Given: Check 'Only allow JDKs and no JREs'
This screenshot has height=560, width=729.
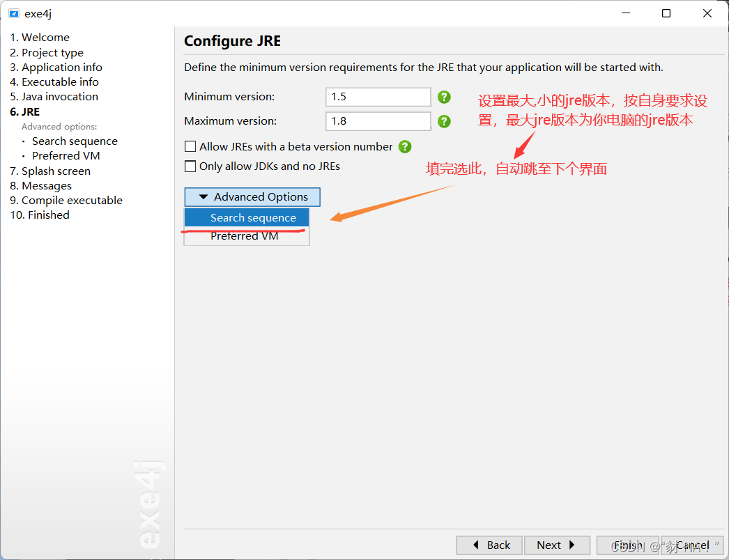Looking at the screenshot, I should (x=190, y=166).
